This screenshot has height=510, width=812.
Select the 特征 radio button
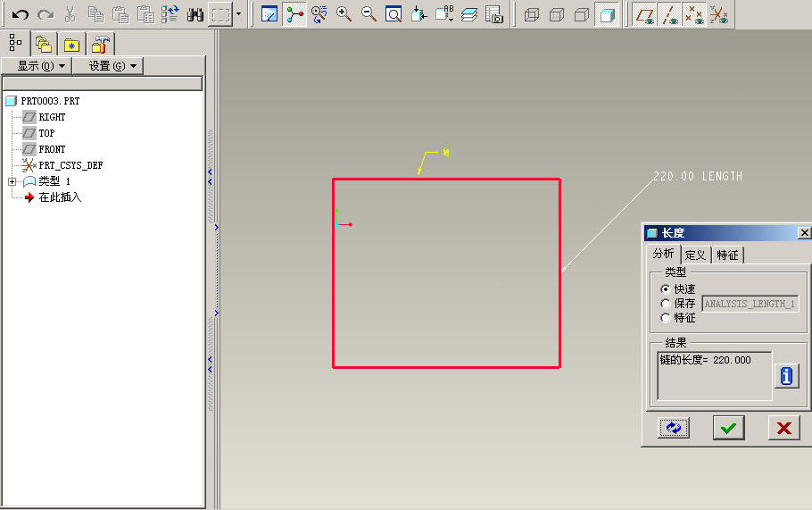coord(666,318)
